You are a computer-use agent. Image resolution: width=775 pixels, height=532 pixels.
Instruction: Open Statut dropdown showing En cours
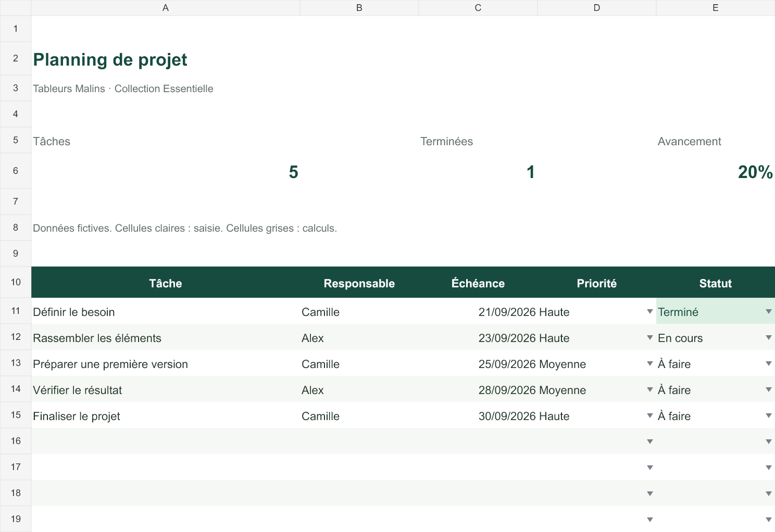pyautogui.click(x=768, y=337)
